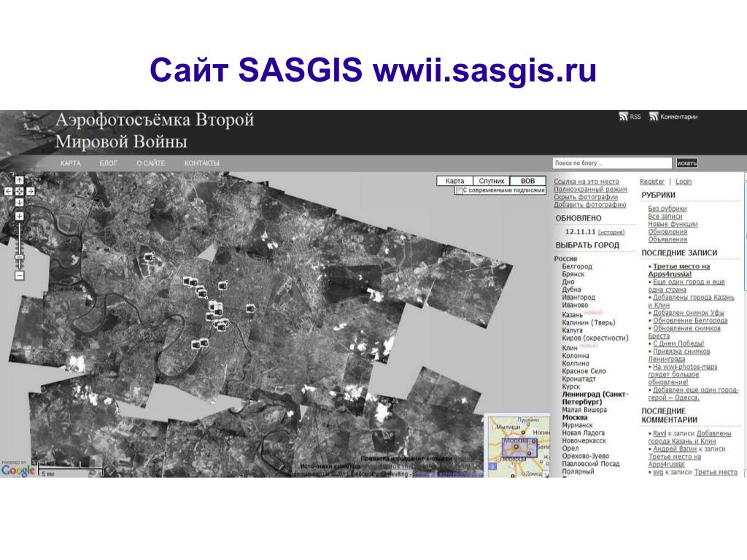This screenshot has width=747, height=560.
Task: Open the post 'С Днем Победы!'
Action: [678, 343]
